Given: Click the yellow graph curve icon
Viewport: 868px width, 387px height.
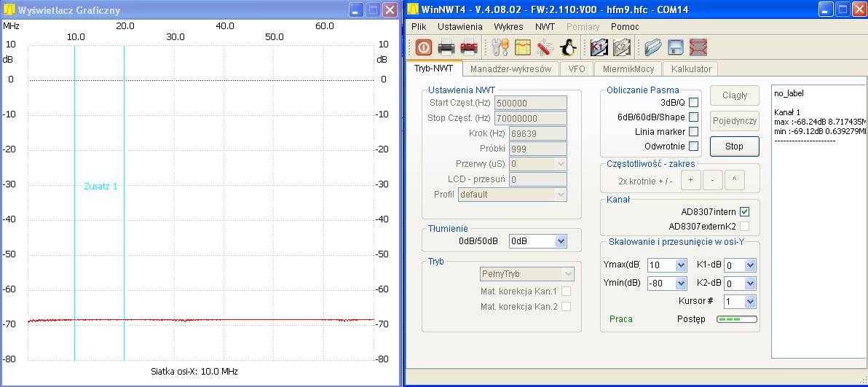Looking at the screenshot, I should pyautogui.click(x=523, y=47).
